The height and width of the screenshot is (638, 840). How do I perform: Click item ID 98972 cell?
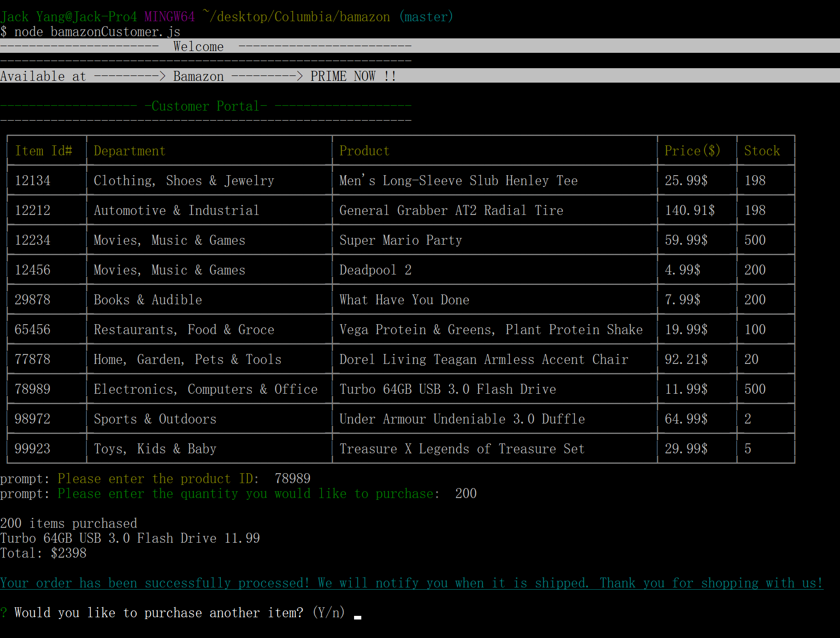click(x=33, y=419)
